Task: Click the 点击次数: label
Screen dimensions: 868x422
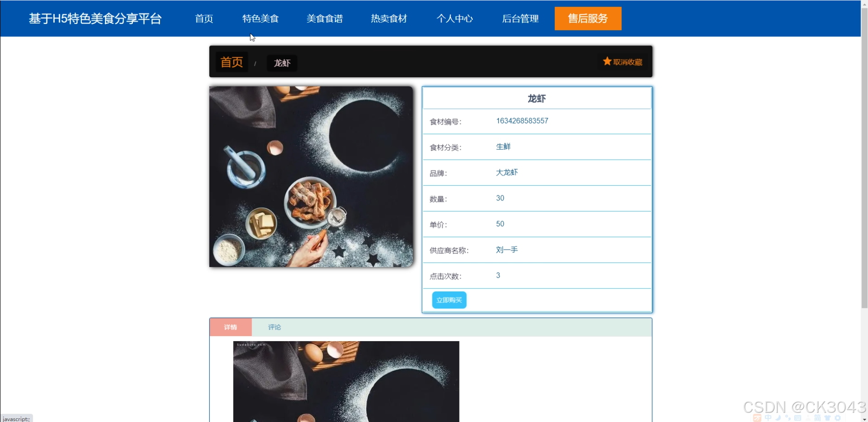Action: pos(445,276)
